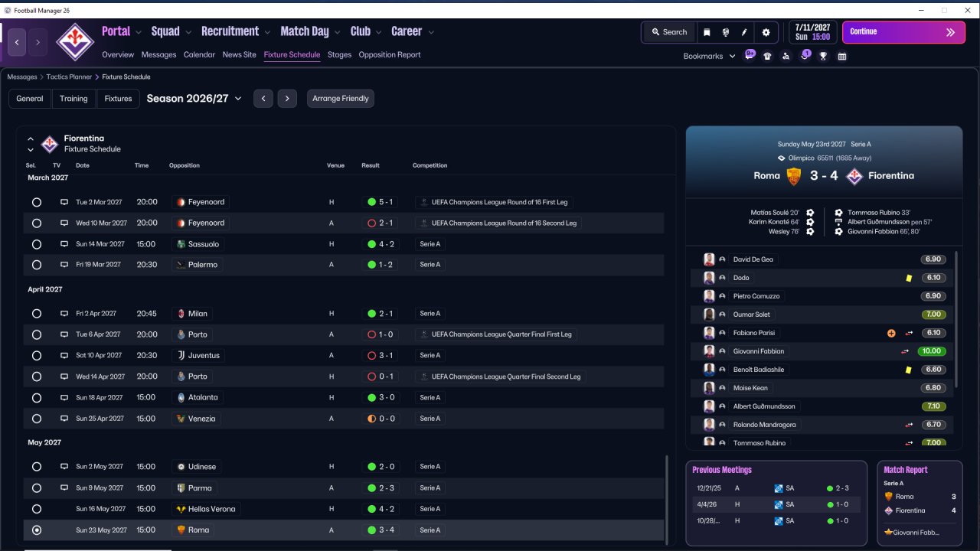Click the Fiorentina crest in the match summary
The width and height of the screenshot is (980, 551).
854,176
